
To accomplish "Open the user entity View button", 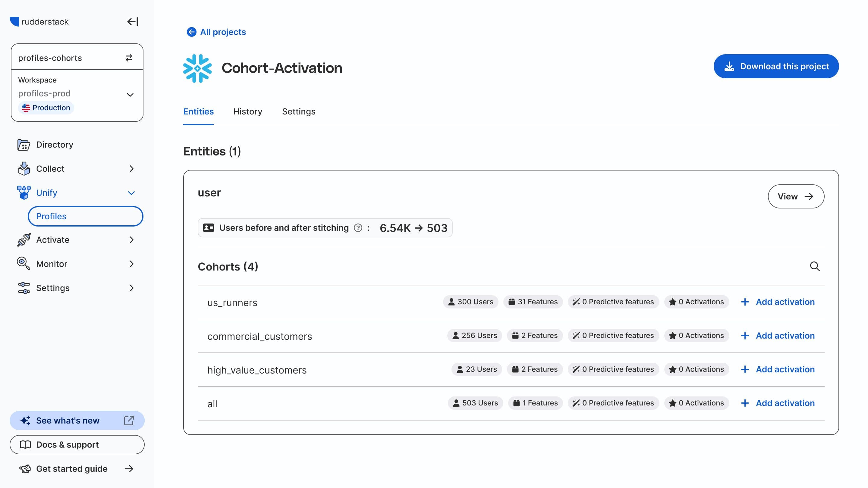I will point(796,196).
